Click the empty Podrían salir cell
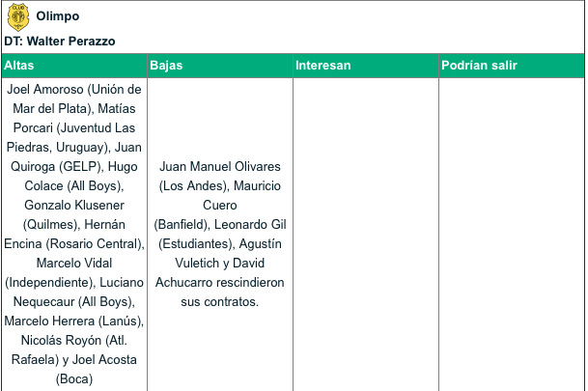 coord(512,235)
